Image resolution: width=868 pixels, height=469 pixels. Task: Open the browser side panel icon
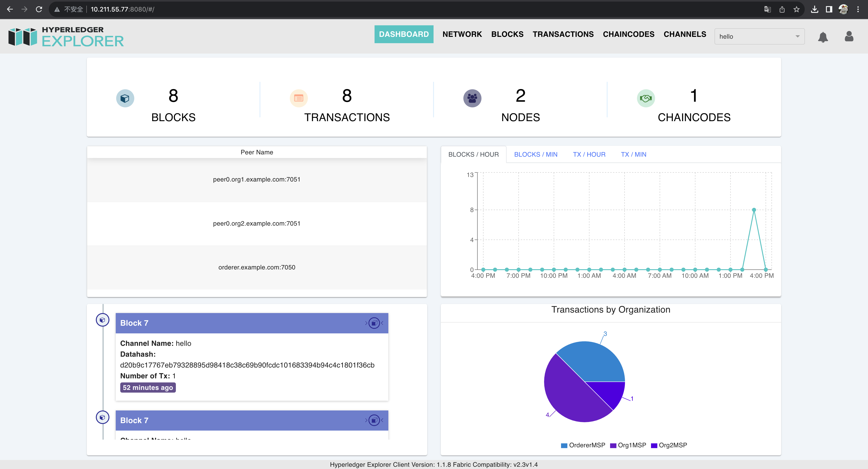(829, 9)
